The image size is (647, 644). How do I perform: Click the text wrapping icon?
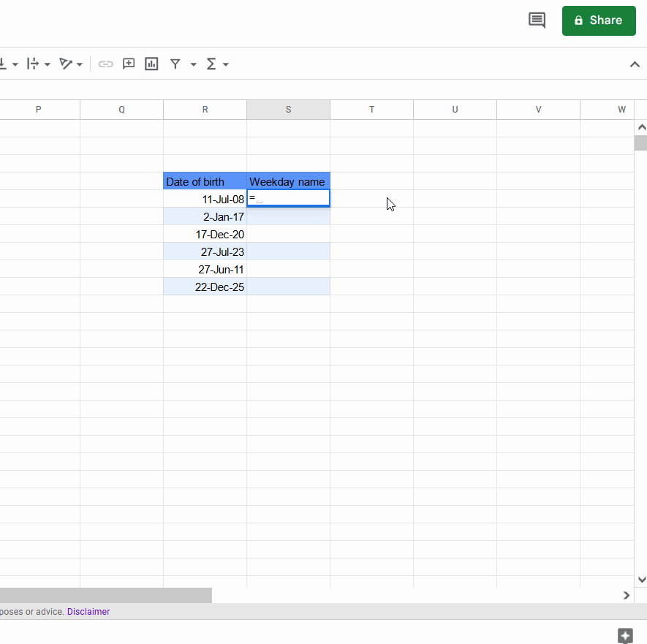click(x=32, y=64)
